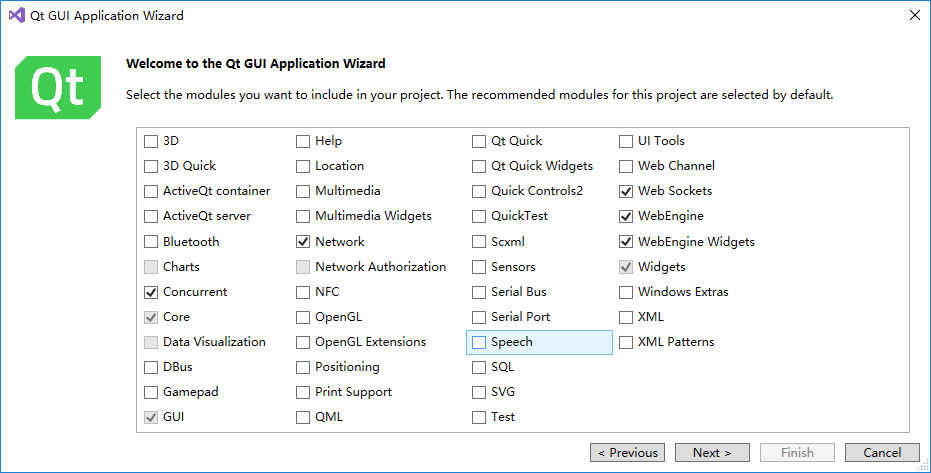The height and width of the screenshot is (473, 931).
Task: Tick the SVG module checkbox
Action: pyautogui.click(x=479, y=392)
